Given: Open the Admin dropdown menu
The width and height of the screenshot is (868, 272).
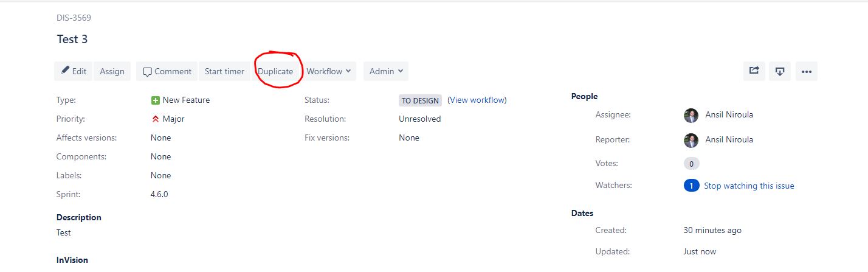Looking at the screenshot, I should pos(386,71).
